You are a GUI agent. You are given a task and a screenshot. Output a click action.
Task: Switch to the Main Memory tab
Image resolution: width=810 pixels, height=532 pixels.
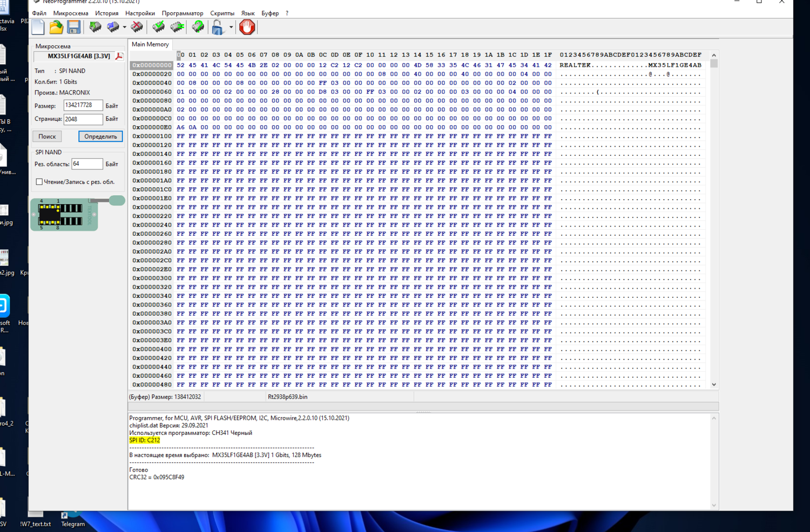pos(150,44)
